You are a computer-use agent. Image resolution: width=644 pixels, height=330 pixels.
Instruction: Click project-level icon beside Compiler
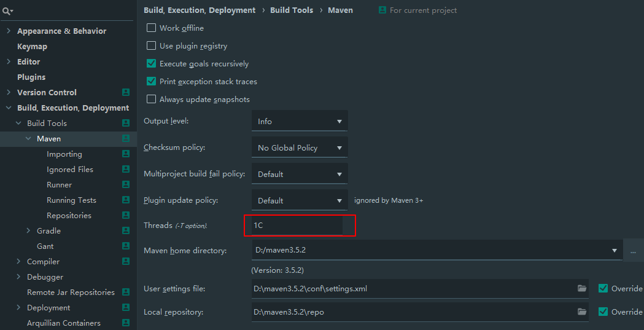pos(126,261)
